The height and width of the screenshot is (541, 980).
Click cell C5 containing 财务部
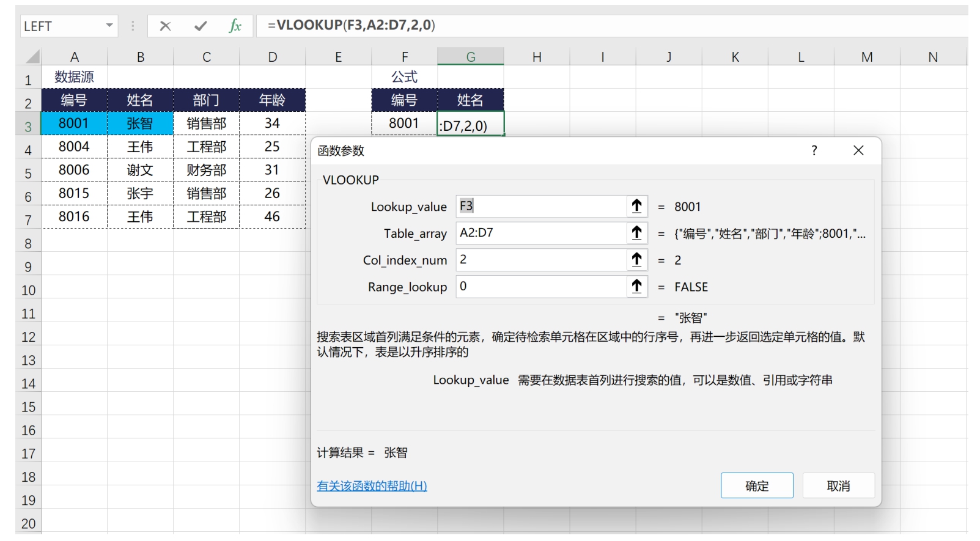pos(207,170)
